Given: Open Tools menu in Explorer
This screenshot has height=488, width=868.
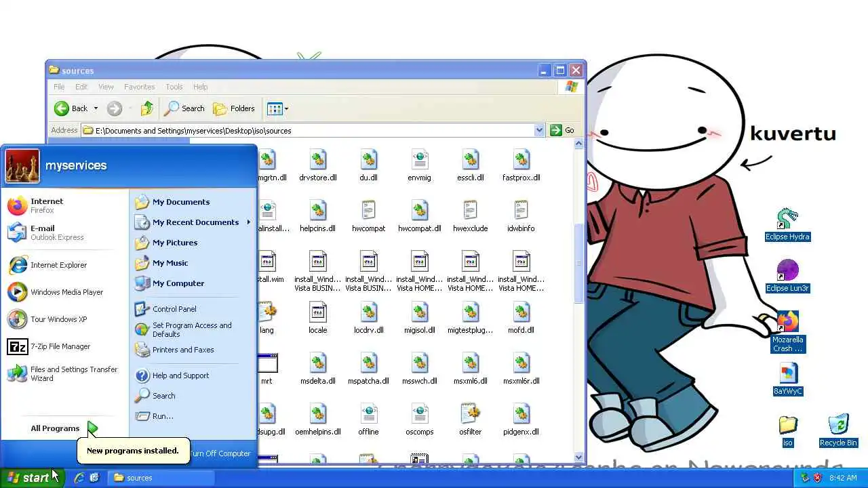Looking at the screenshot, I should click(x=174, y=87).
